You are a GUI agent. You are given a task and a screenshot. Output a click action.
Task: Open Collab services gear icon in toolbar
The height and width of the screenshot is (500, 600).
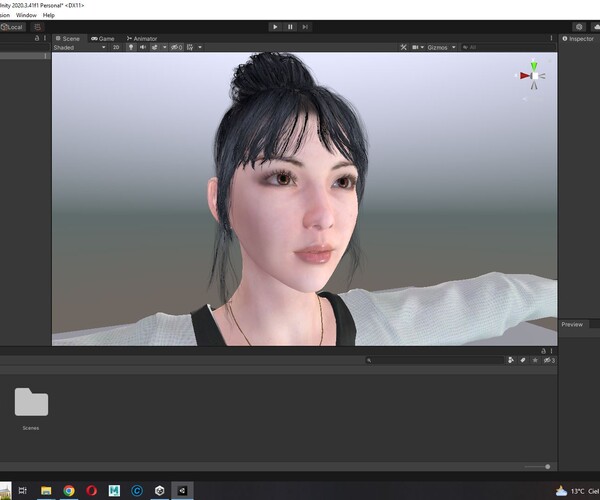tap(579, 27)
